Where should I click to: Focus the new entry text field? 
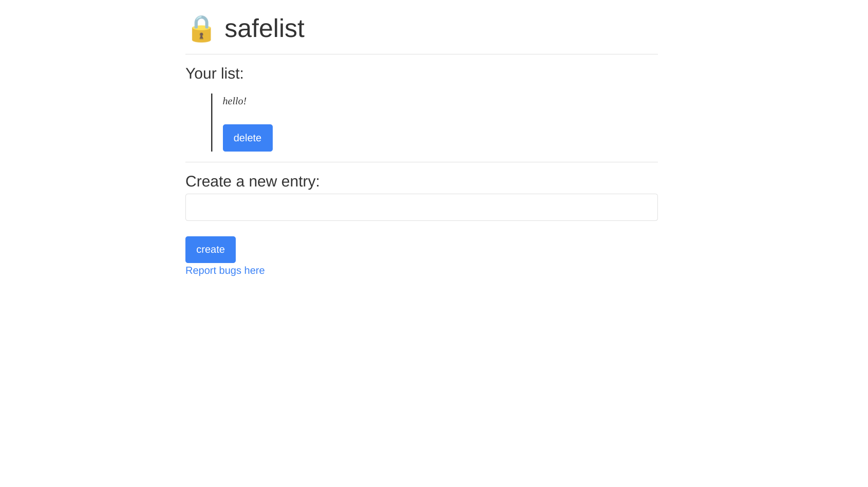coord(421,207)
